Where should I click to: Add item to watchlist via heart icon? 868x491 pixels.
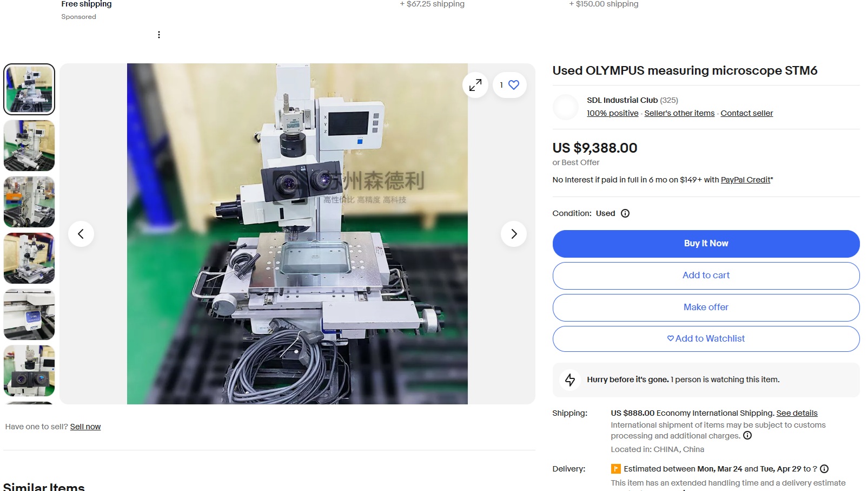(509, 85)
